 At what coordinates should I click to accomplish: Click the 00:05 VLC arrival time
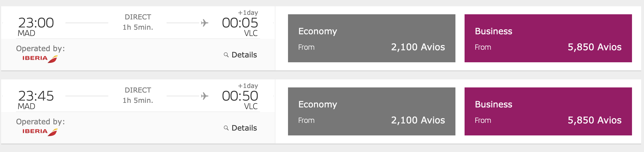tap(240, 23)
